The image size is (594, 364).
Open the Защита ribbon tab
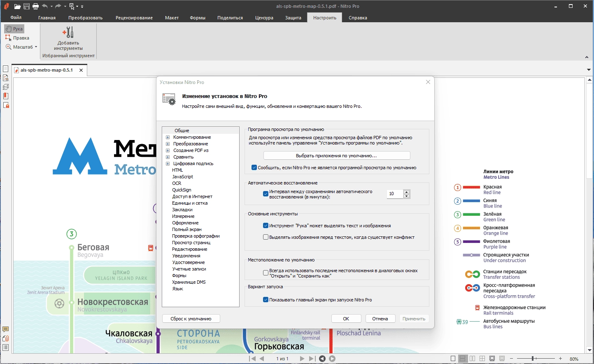[293, 18]
